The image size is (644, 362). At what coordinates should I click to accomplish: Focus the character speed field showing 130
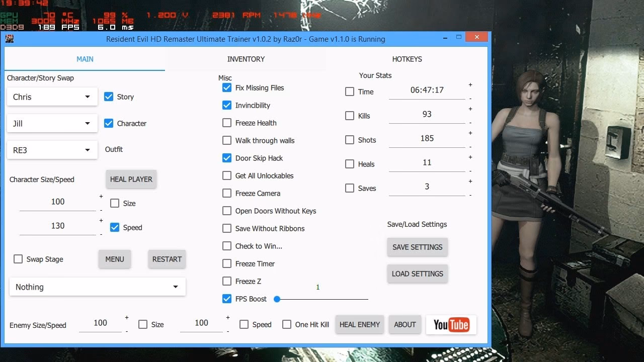(58, 226)
